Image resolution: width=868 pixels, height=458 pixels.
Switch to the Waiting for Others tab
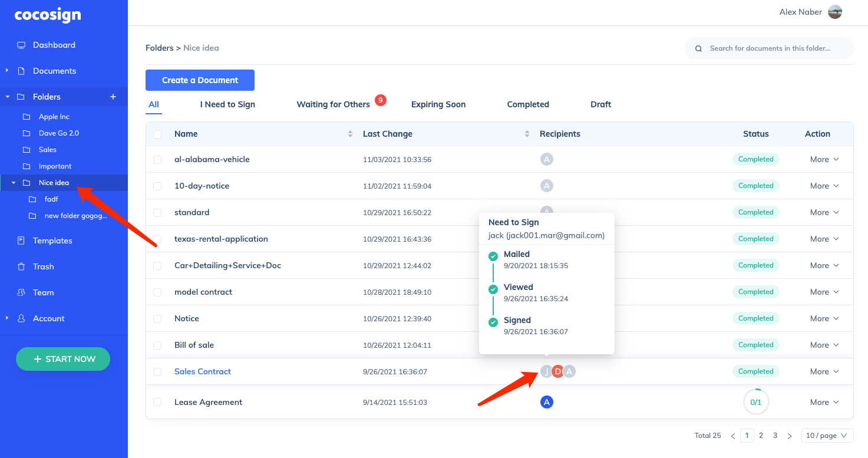(333, 104)
